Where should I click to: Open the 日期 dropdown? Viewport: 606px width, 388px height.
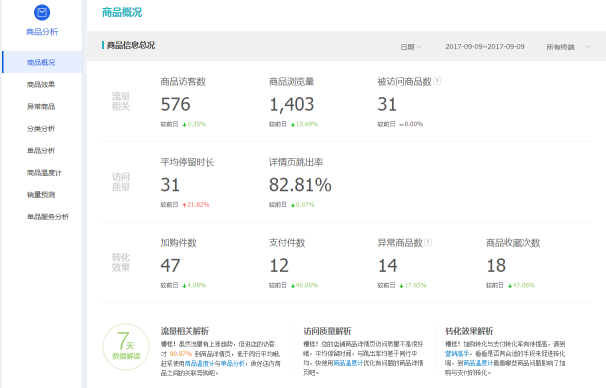410,47
